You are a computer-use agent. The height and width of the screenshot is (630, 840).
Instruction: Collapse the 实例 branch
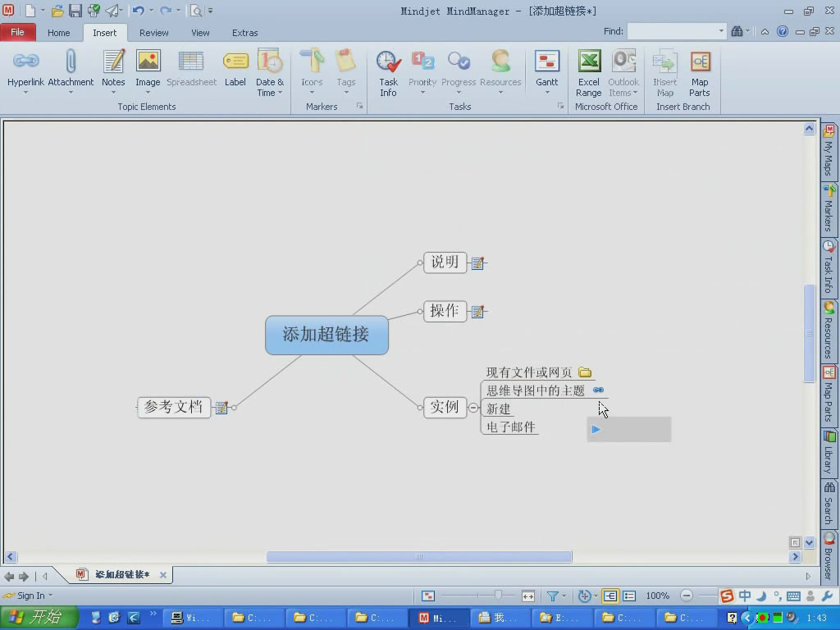click(473, 408)
